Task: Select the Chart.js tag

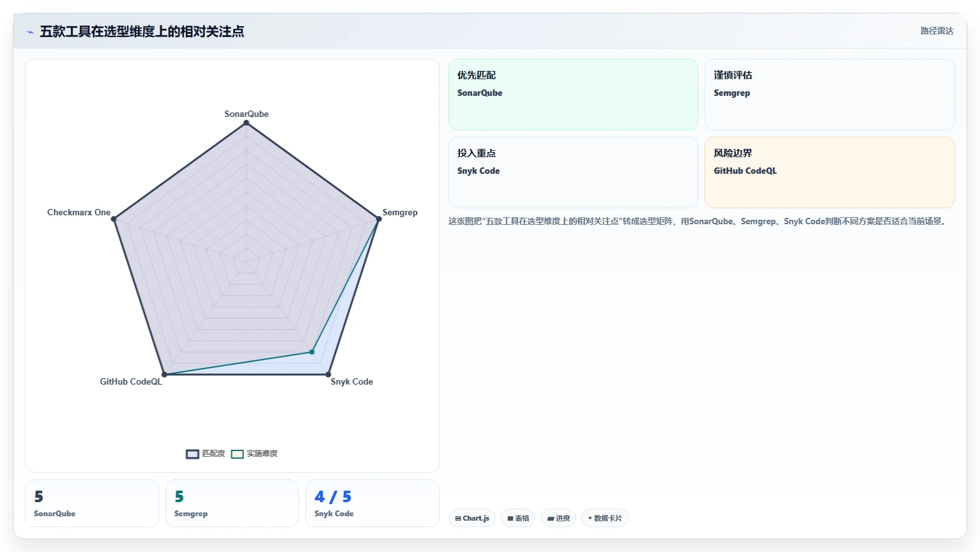Action: (x=472, y=518)
